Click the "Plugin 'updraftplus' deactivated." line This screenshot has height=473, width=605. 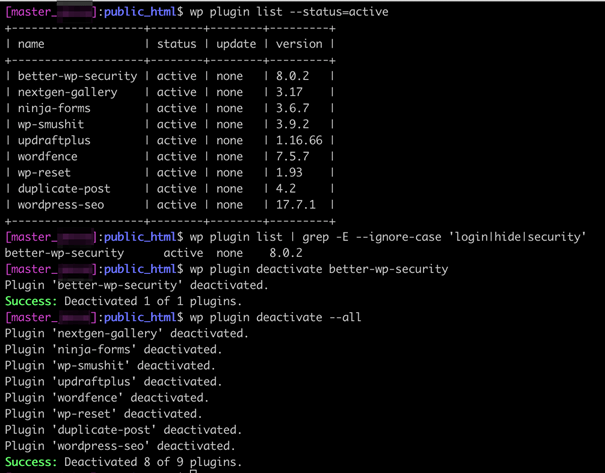[113, 382]
